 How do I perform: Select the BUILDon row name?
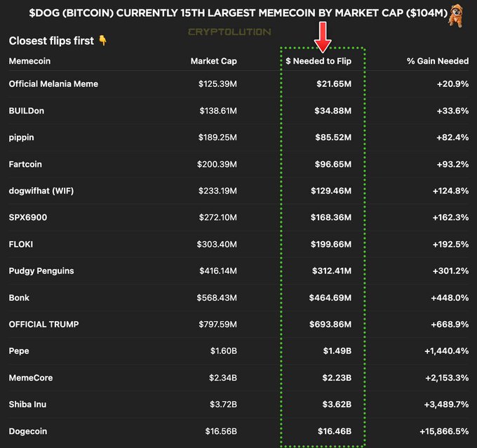[x=27, y=111]
